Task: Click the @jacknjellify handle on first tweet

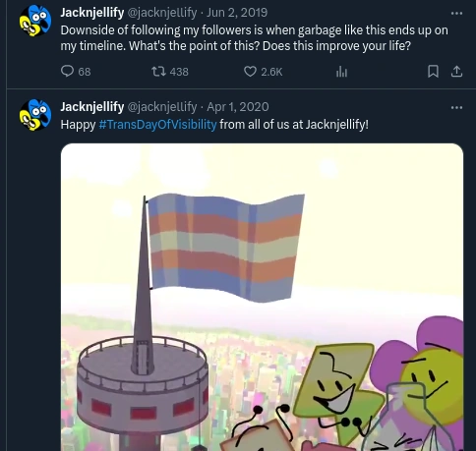Action: pyautogui.click(x=162, y=13)
